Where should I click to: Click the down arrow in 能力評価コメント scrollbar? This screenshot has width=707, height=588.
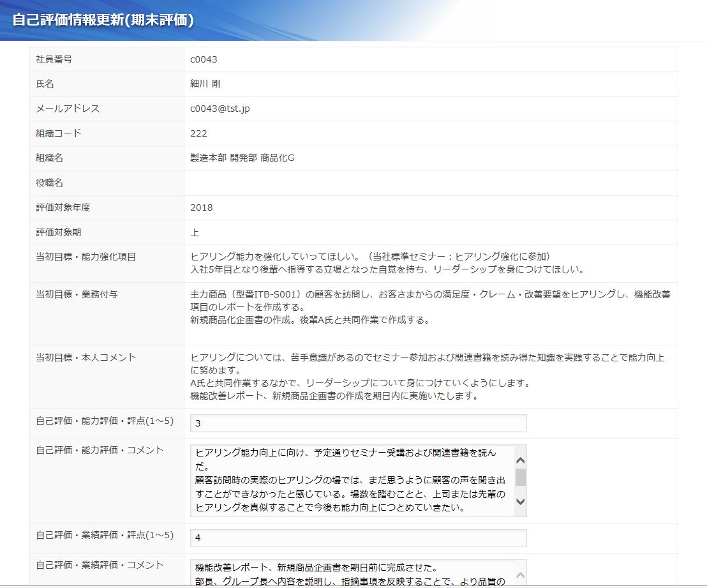click(x=520, y=502)
